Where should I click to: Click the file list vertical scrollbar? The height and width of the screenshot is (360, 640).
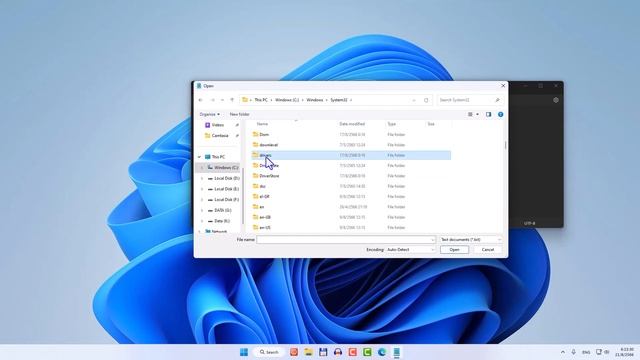(x=505, y=145)
